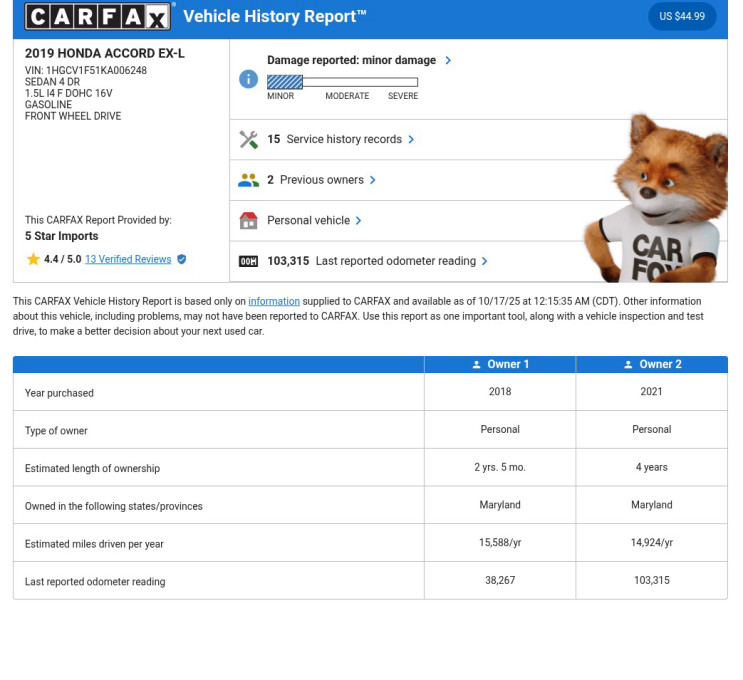Click the blue damage info icon
The height and width of the screenshot is (680, 743).
pyautogui.click(x=248, y=79)
